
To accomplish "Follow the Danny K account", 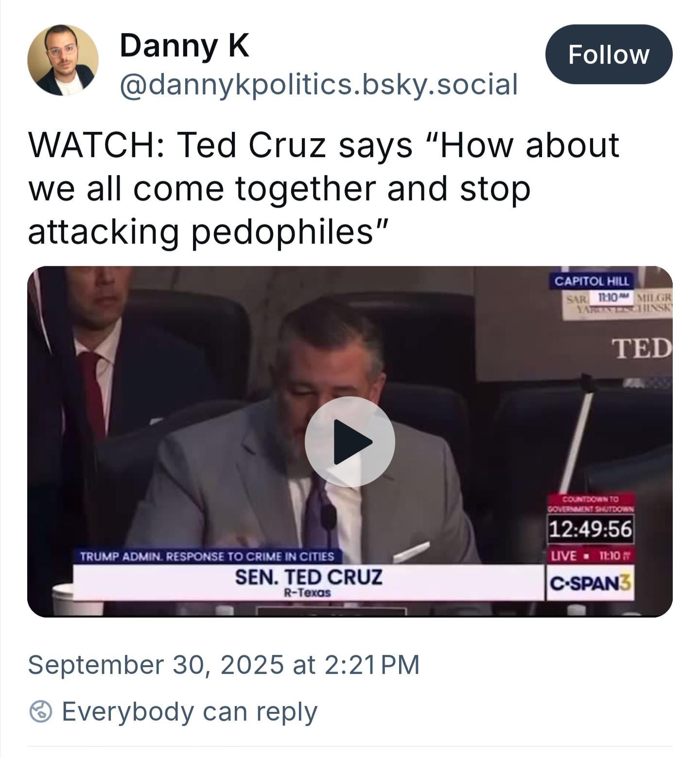I will pyautogui.click(x=609, y=54).
